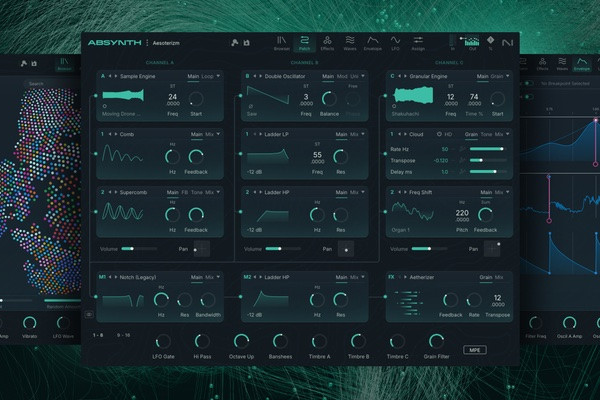This screenshot has height=400, width=600.
Task: Open Granular Engine module dropdown arrow
Action: [507, 76]
